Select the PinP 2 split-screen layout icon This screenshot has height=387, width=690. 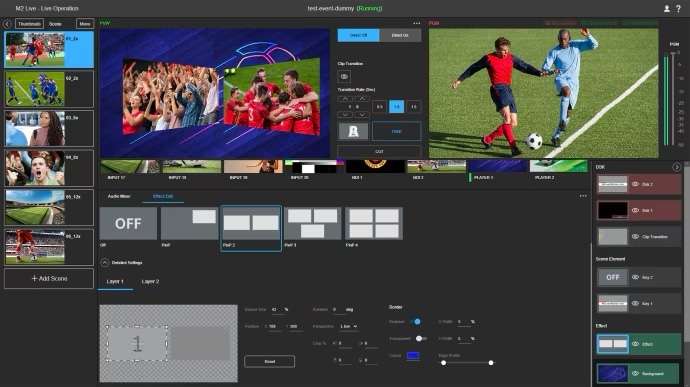coord(251,223)
